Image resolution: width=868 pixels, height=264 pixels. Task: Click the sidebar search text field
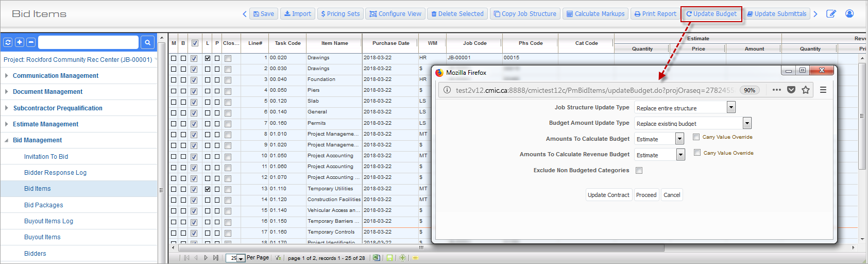pyautogui.click(x=88, y=42)
